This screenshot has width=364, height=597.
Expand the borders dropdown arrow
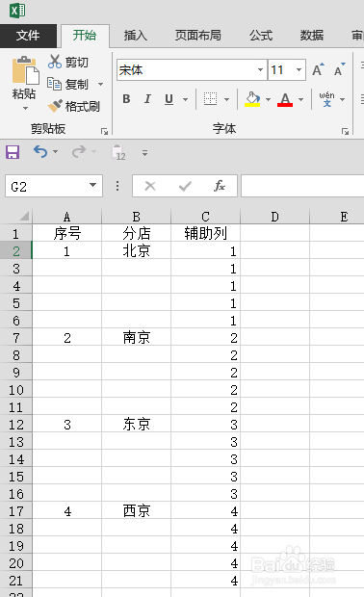point(227,100)
